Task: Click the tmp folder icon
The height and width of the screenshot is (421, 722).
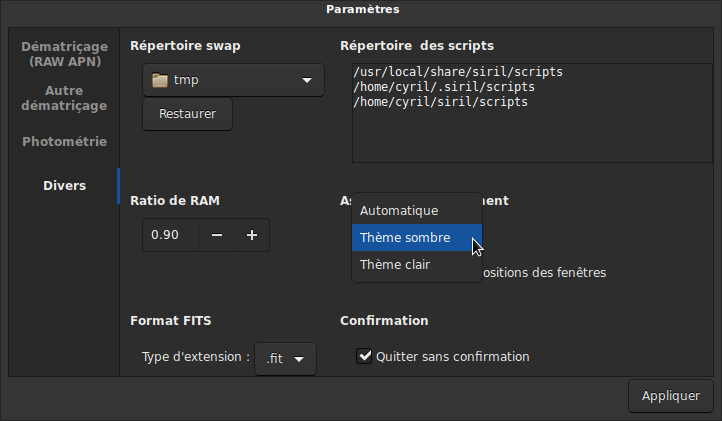Action: [x=159, y=81]
